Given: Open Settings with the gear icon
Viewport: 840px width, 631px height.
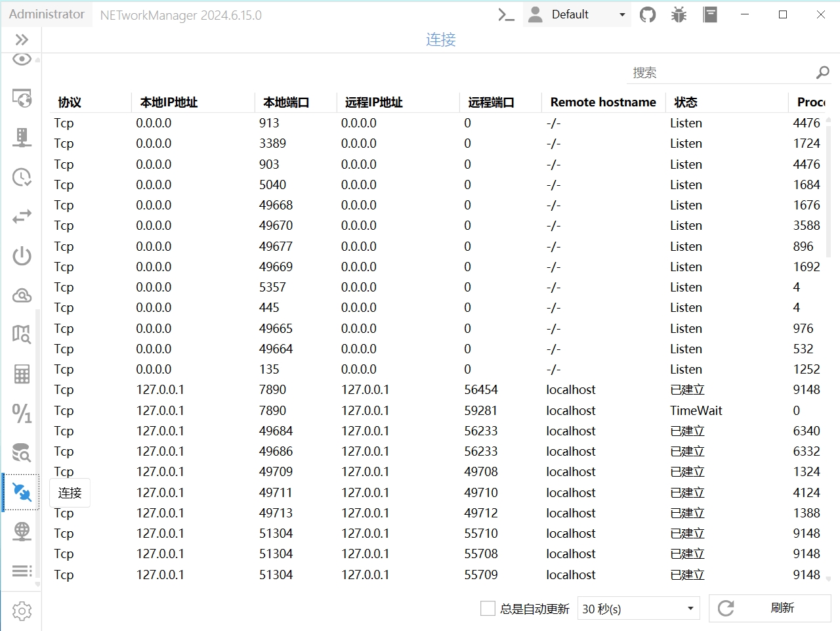Looking at the screenshot, I should point(22,611).
